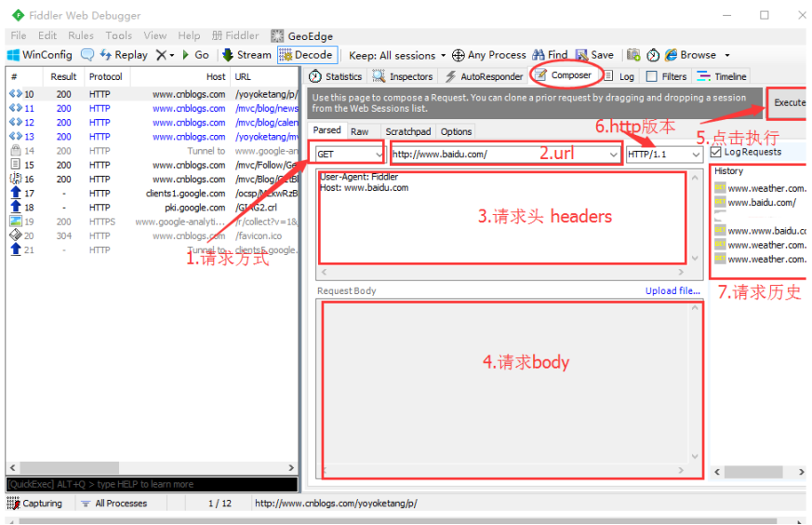The height and width of the screenshot is (525, 812).
Task: Select session 14 Tunnel to google row
Action: coord(153,151)
